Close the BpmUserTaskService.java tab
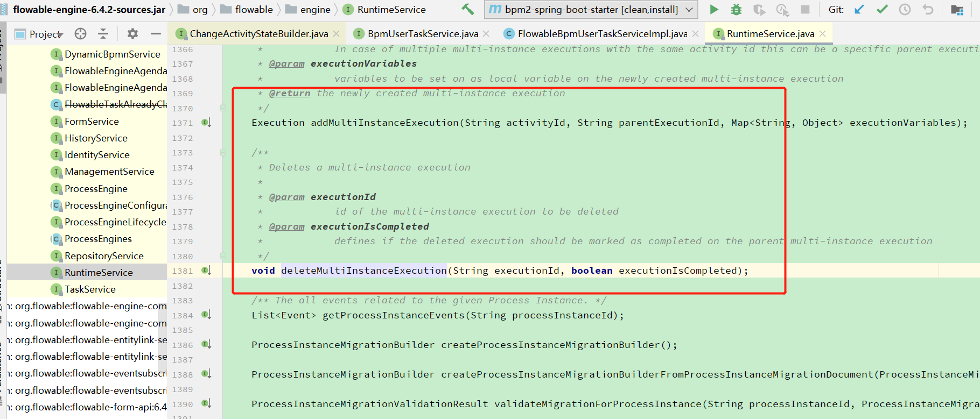This screenshot has width=980, height=419. (486, 34)
